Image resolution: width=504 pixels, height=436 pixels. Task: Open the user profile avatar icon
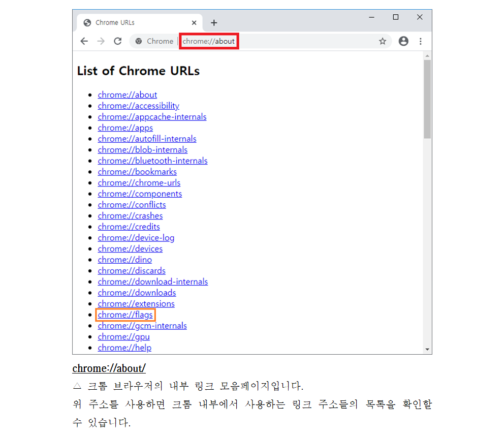[403, 41]
